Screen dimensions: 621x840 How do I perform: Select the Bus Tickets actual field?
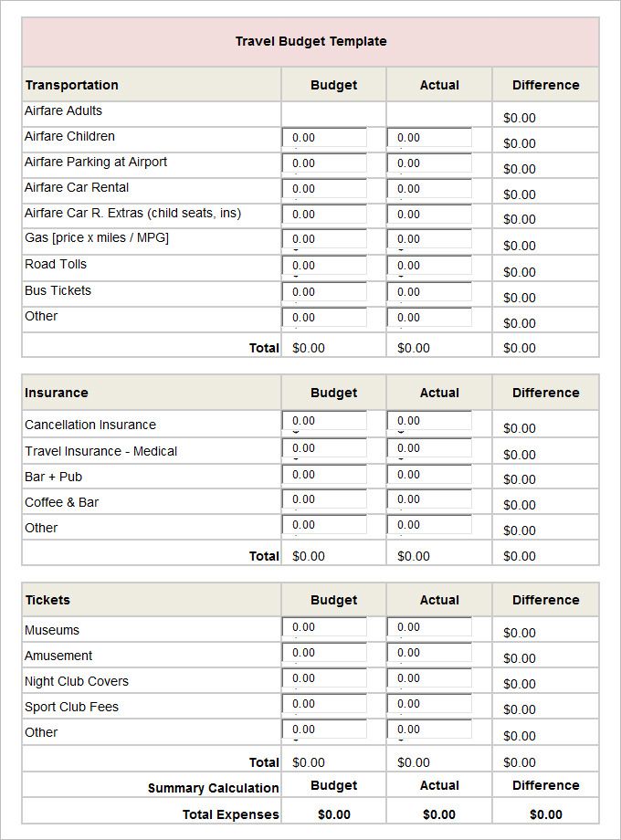(430, 292)
